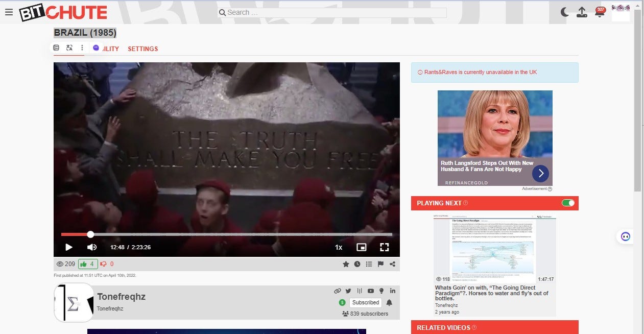The height and width of the screenshot is (334, 644).
Task: Open the hamburger side menu
Action: (9, 12)
